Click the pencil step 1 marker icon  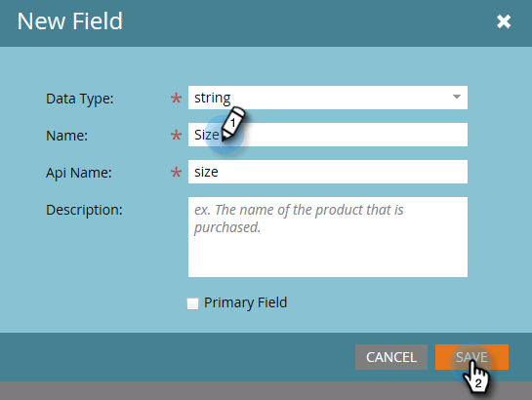[x=233, y=124]
